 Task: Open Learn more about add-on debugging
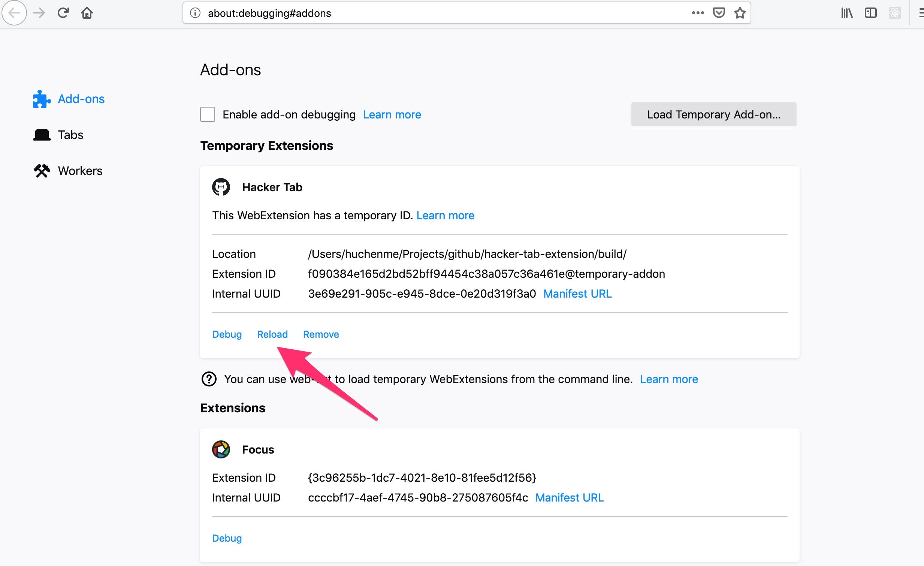coord(392,114)
